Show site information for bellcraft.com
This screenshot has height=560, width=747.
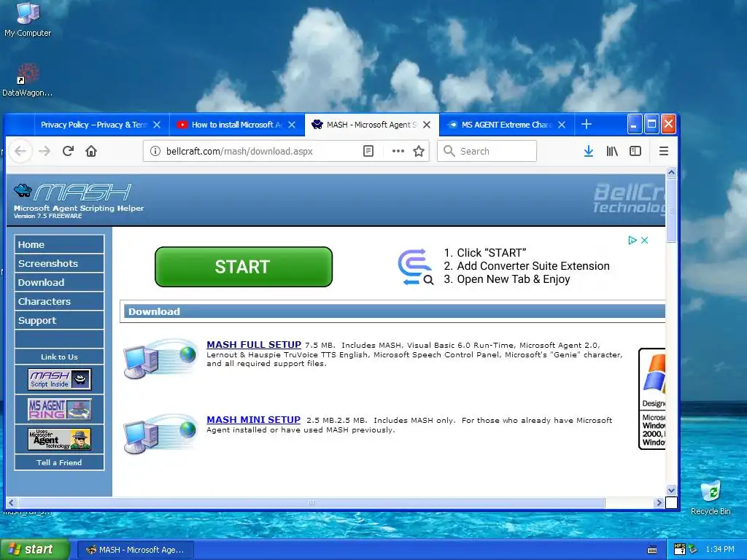point(155,152)
